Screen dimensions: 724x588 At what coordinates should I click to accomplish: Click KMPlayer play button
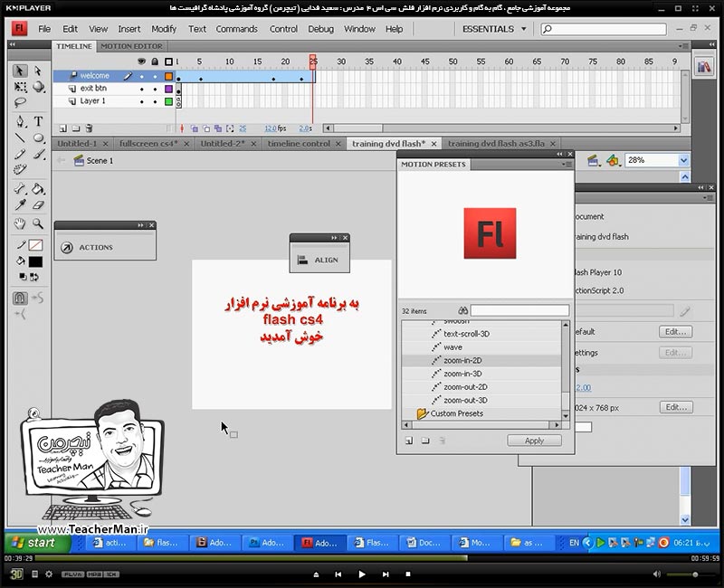361,574
